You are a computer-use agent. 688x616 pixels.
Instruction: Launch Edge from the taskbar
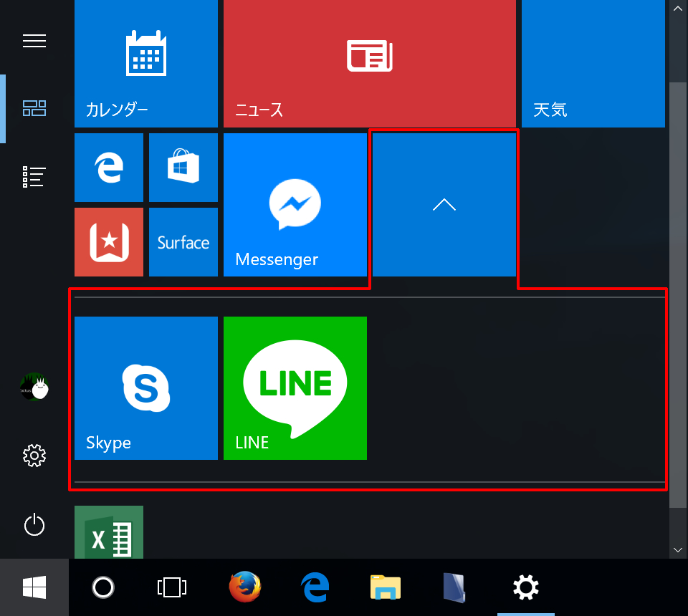[315, 587]
